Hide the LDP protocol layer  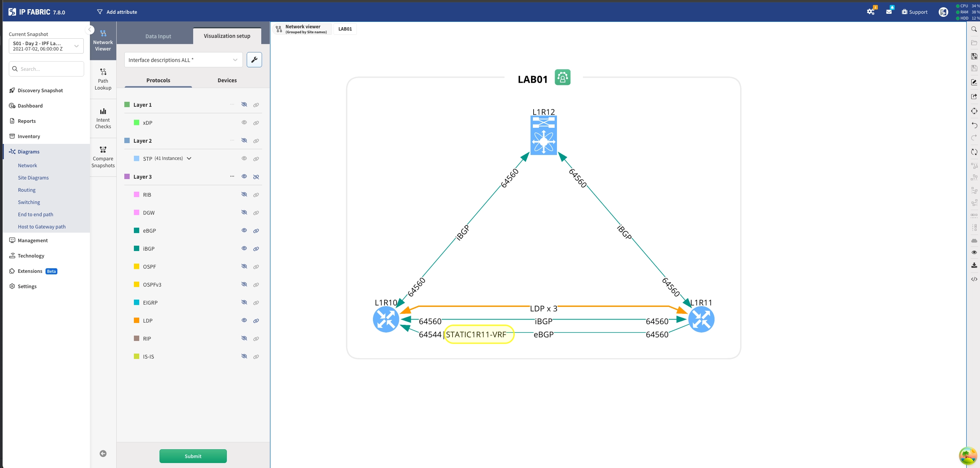pos(244,320)
